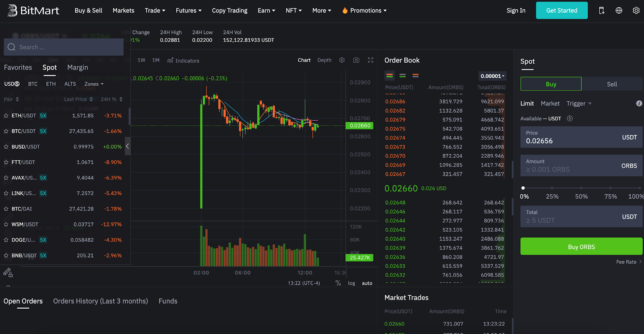Select the Market order type tab
Screen dimensions: 644x334
click(550, 103)
